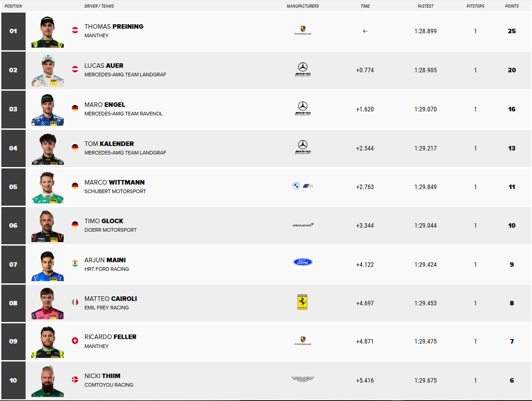Click the Ford logo for Arjun Maini
Image resolution: width=532 pixels, height=401 pixels.
click(302, 262)
